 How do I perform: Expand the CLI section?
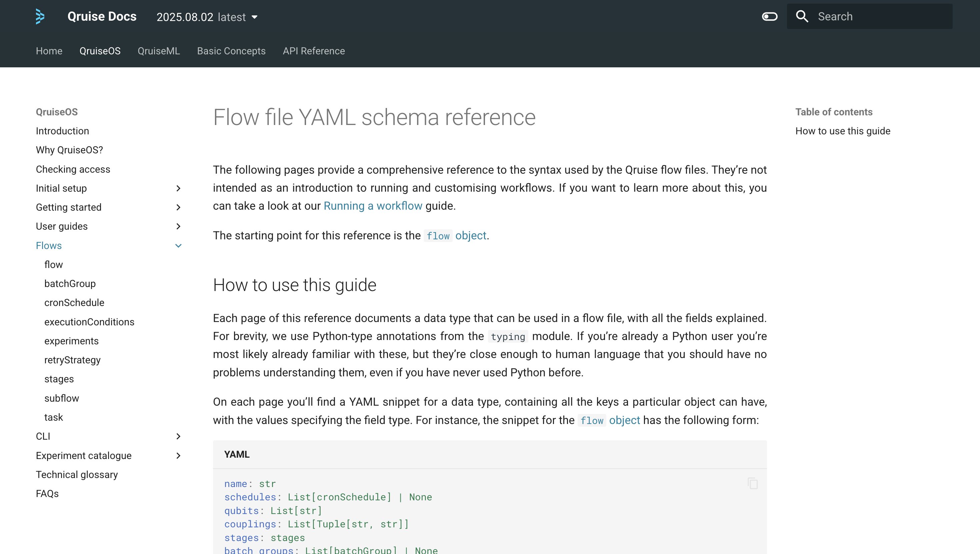[x=178, y=436]
